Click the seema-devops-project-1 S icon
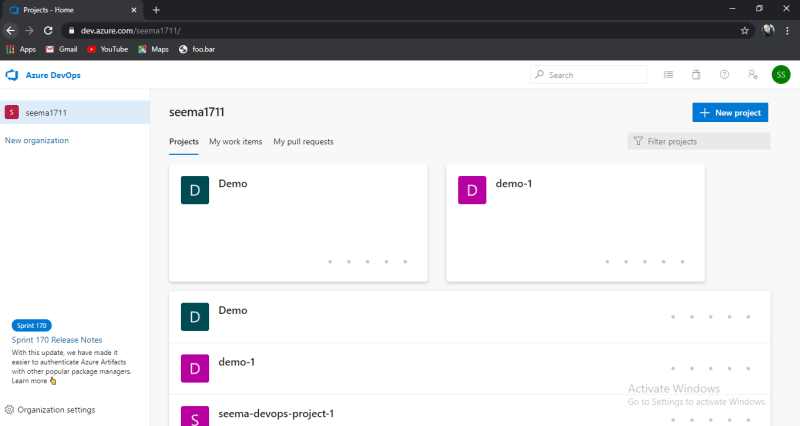This screenshot has height=426, width=800. [x=195, y=416]
